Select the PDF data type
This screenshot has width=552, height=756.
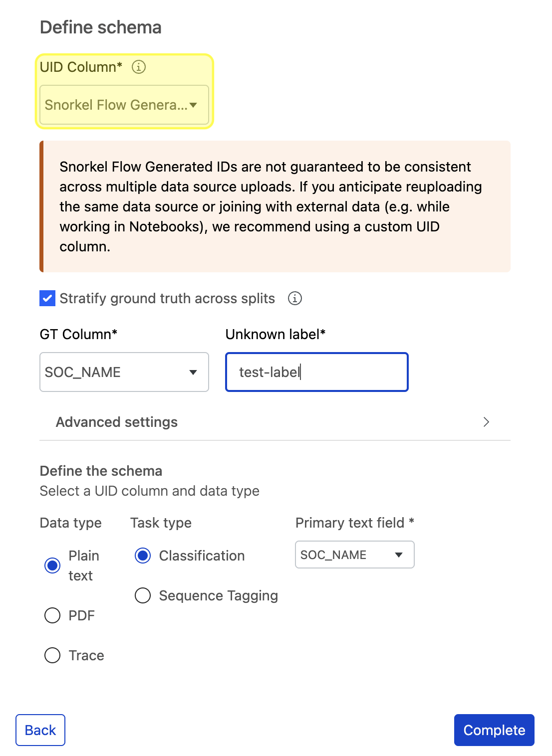point(52,615)
